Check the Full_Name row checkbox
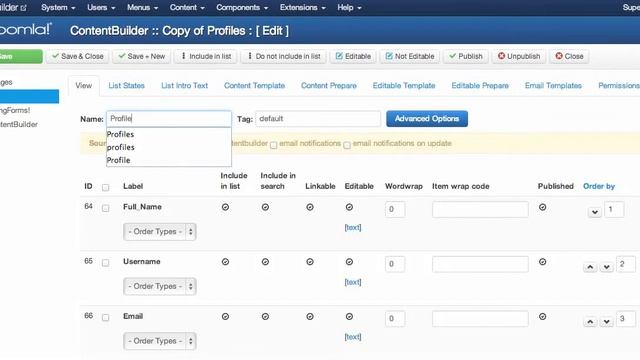Viewport: 640px width, 360px height. pos(106,208)
